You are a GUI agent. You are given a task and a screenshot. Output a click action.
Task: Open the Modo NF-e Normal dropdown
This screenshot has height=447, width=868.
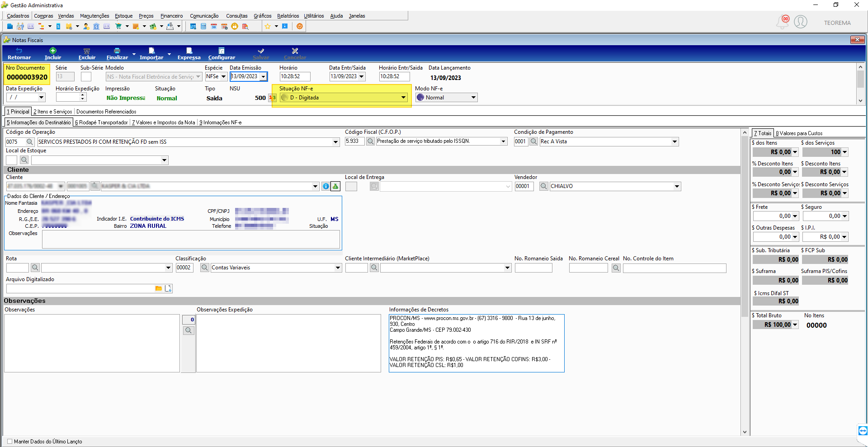[x=473, y=98]
